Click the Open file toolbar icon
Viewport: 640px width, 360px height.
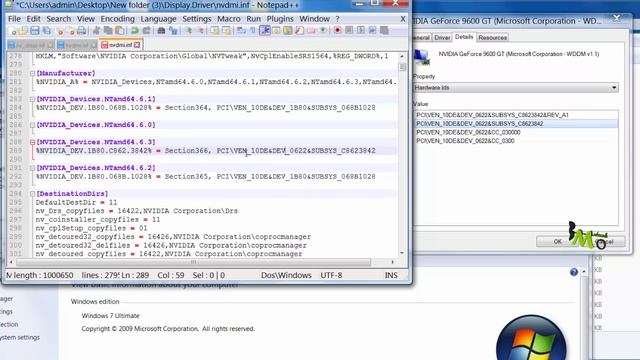pyautogui.click(x=24, y=31)
